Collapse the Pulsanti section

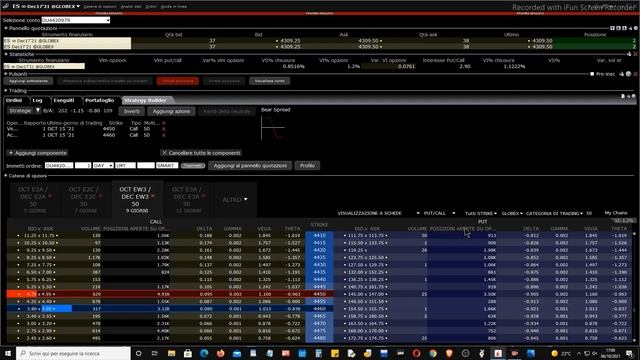point(6,74)
